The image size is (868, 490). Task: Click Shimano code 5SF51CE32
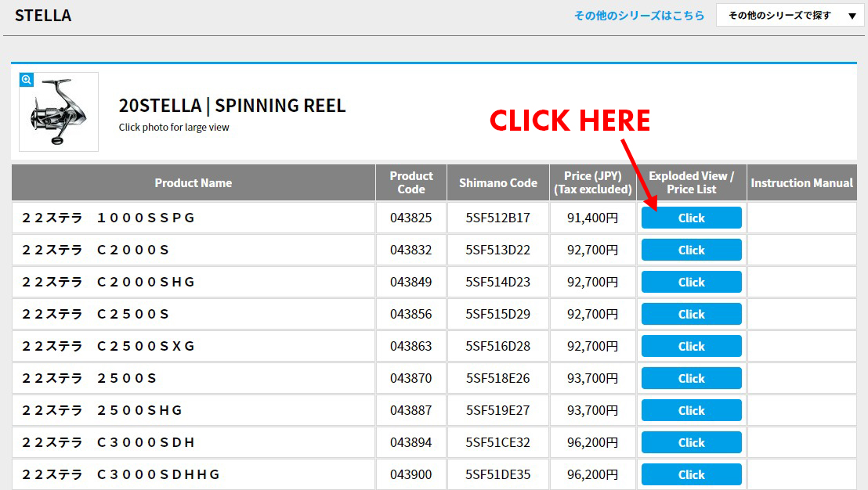click(x=497, y=442)
